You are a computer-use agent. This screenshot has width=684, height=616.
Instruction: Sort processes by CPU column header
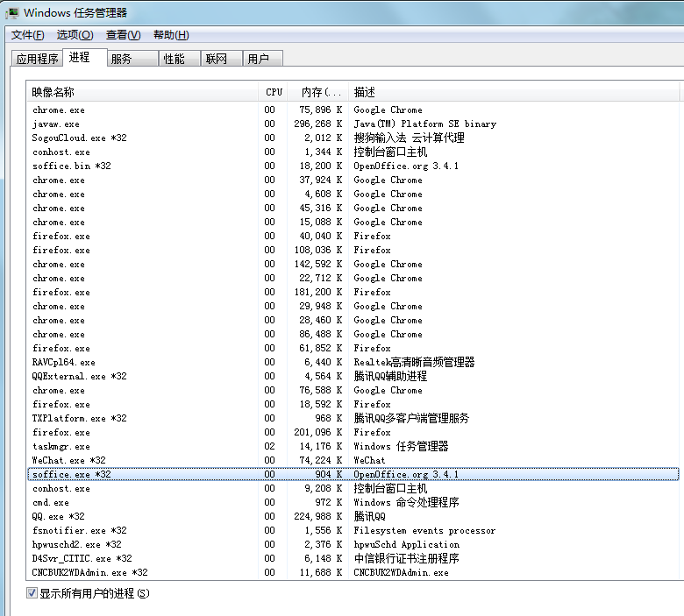273,92
